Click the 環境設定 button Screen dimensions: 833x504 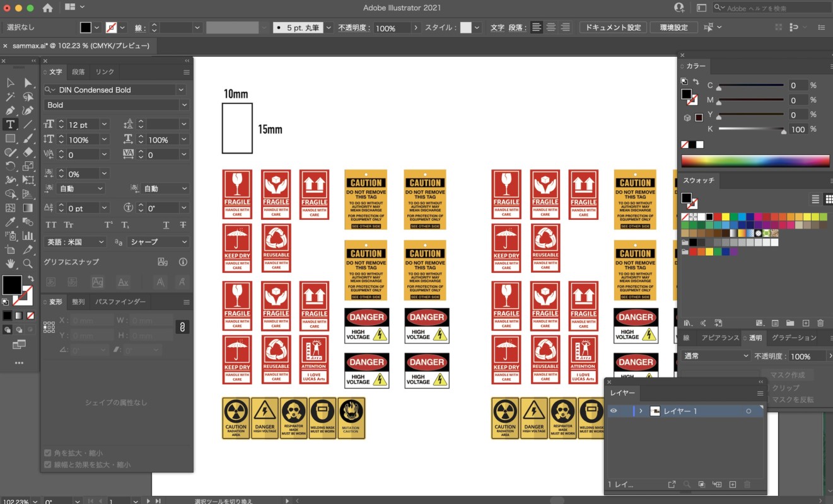[x=674, y=28]
